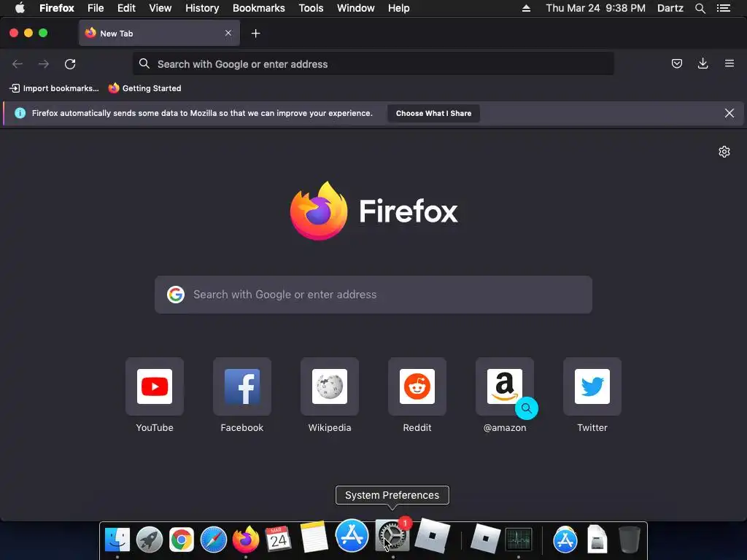Open a new tab with plus button

point(256,34)
